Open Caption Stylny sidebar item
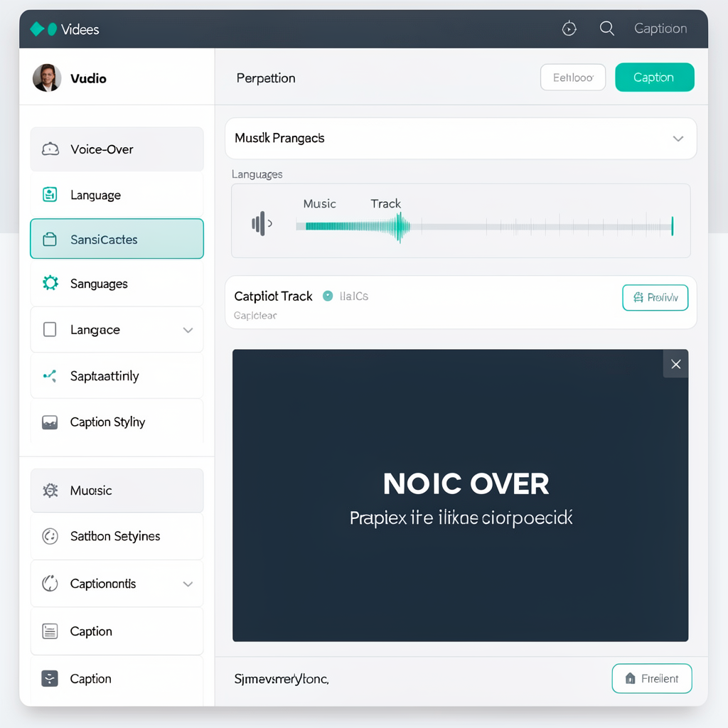Screen dimensions: 728x728 (117, 422)
